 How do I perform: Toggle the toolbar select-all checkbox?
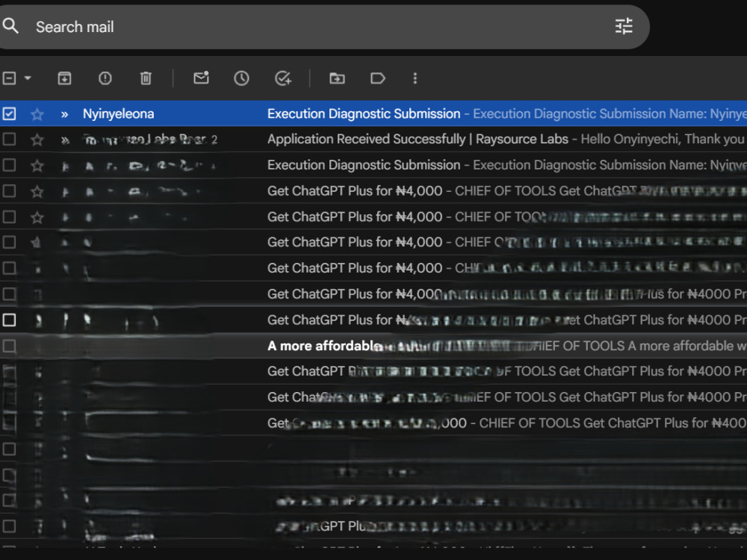coord(9,78)
